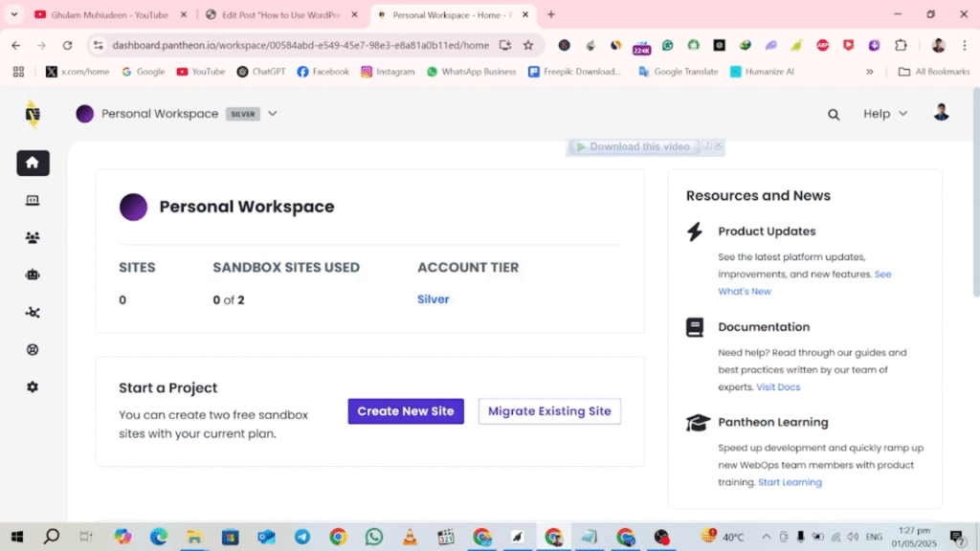Click the search magnifier icon in the header
Image resolution: width=980 pixels, height=551 pixels.
pos(834,114)
